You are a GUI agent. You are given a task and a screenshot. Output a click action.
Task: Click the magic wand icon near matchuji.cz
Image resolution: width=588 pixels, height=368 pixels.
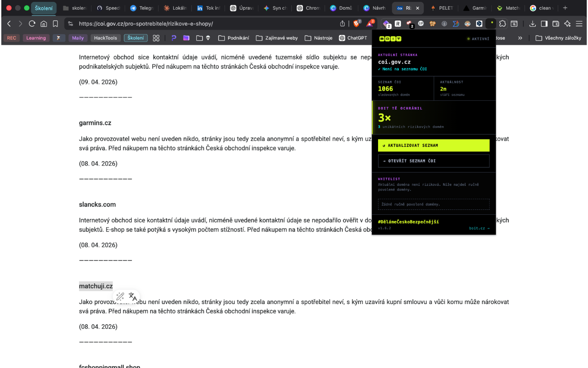tap(120, 297)
